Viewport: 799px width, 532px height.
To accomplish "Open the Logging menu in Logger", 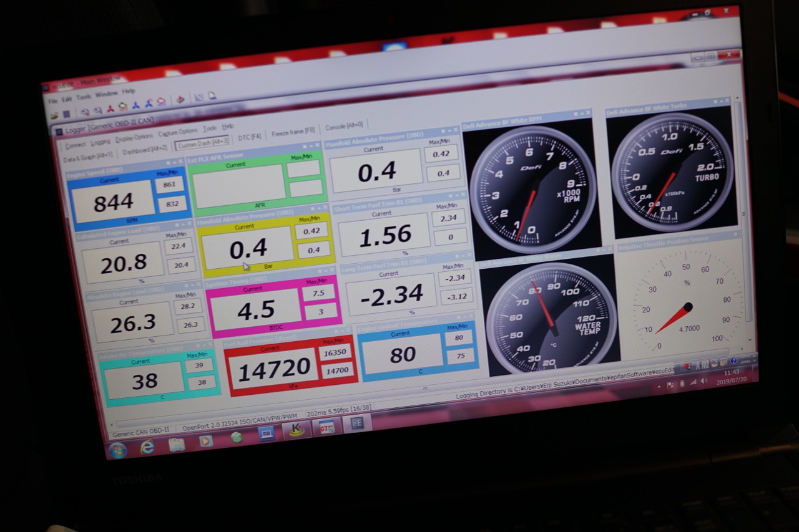I will click(100, 142).
